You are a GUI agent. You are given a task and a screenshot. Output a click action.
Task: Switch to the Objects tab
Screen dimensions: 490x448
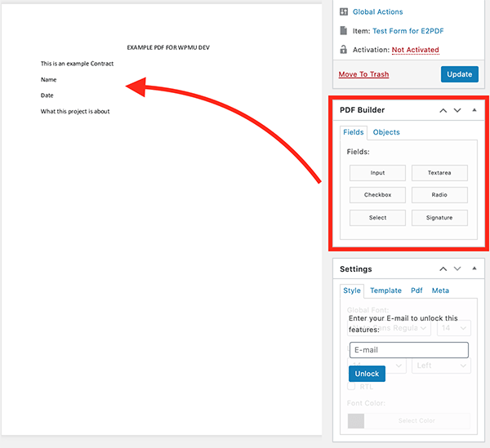pyautogui.click(x=386, y=132)
